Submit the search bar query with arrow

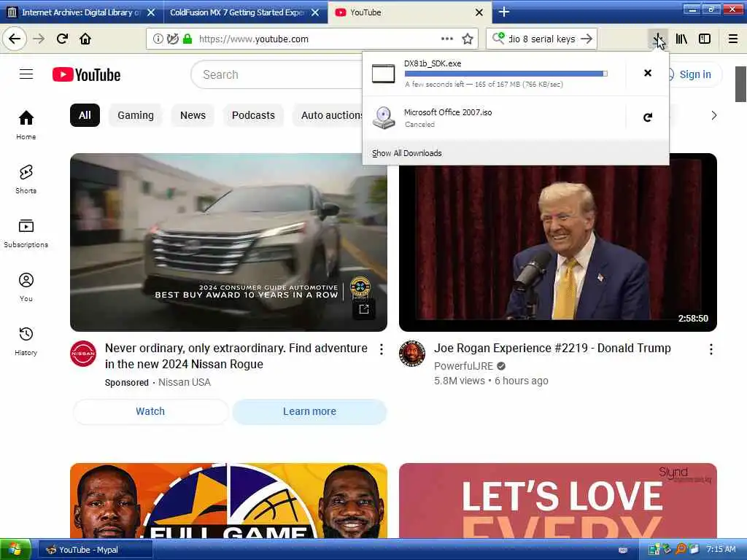click(x=587, y=39)
